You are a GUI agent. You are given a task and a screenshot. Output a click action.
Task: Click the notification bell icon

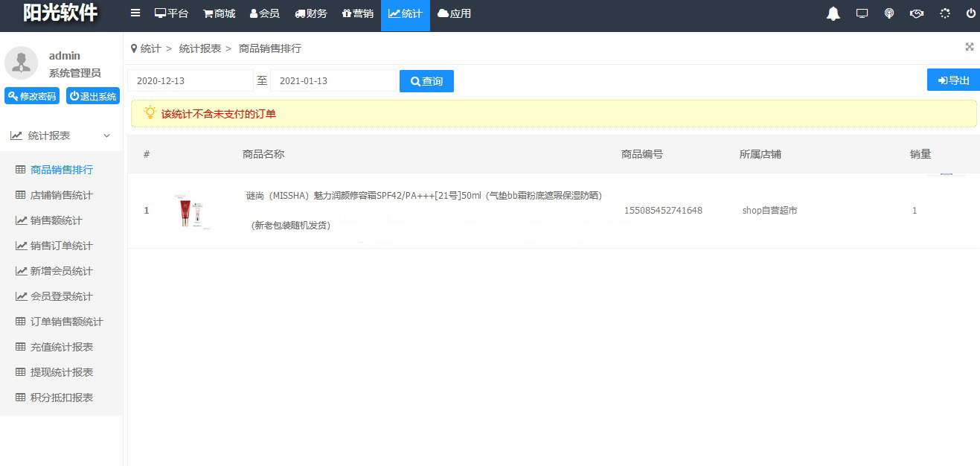[x=833, y=13]
